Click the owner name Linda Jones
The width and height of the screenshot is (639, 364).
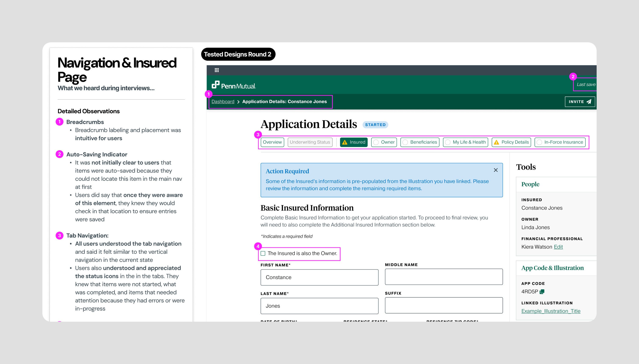pyautogui.click(x=535, y=227)
